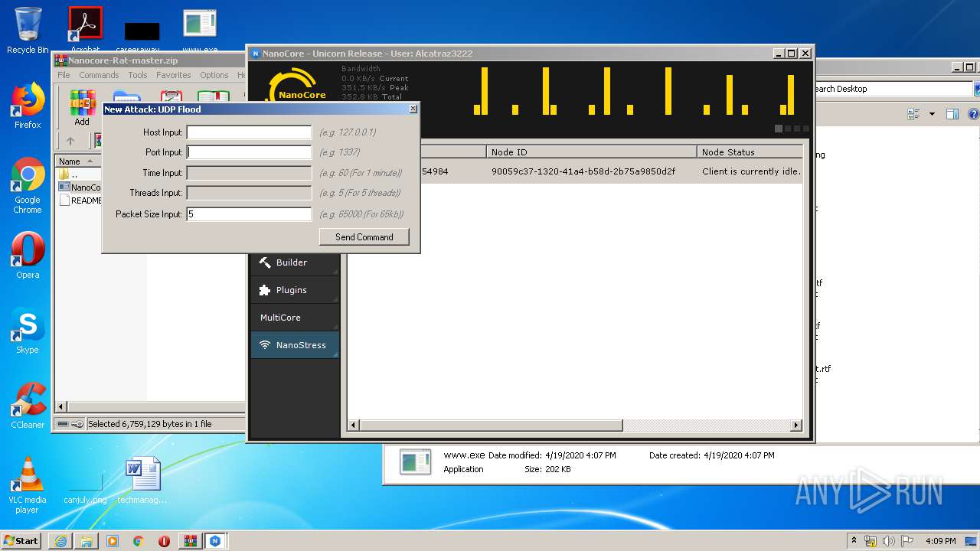Open the Recycle Bin desktop icon
Viewport: 980px width, 551px height.
tap(28, 31)
